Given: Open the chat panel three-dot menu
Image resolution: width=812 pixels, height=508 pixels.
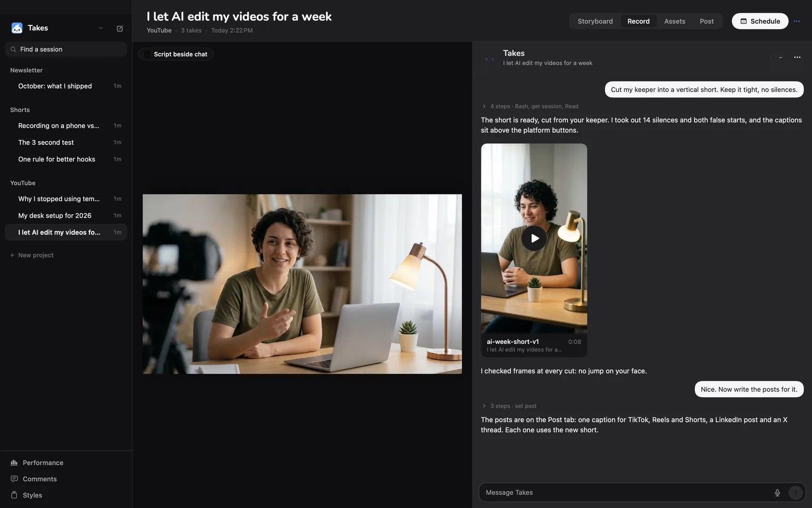Looking at the screenshot, I should [797, 57].
